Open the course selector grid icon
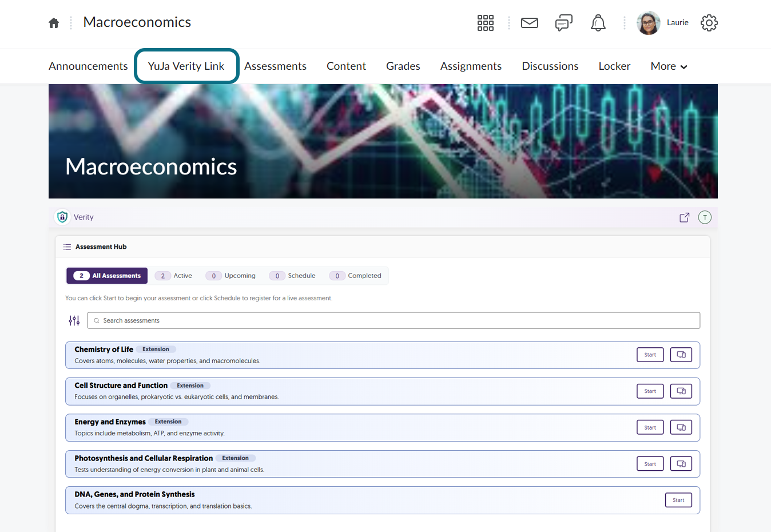771x532 pixels. click(x=486, y=23)
